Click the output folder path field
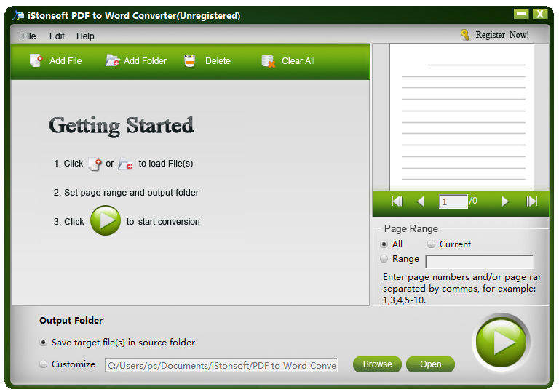 point(221,365)
